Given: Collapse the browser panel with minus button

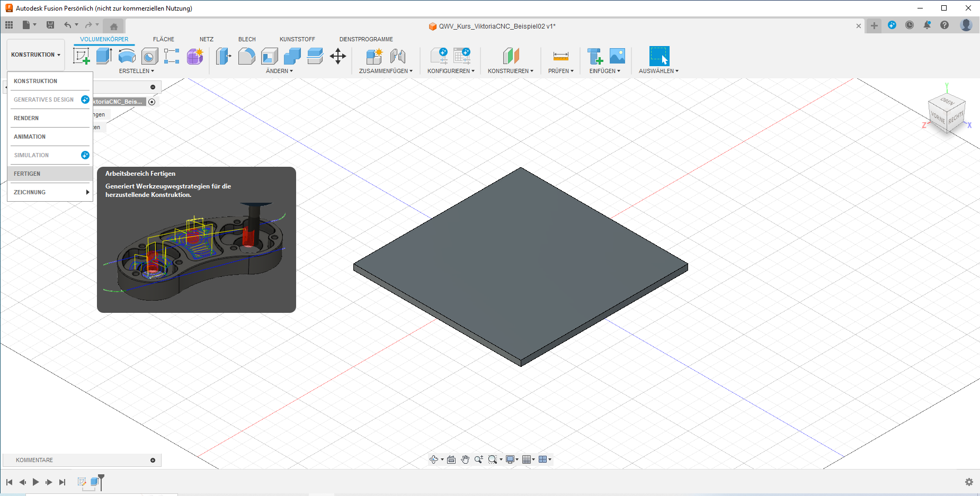Looking at the screenshot, I should click(x=153, y=87).
